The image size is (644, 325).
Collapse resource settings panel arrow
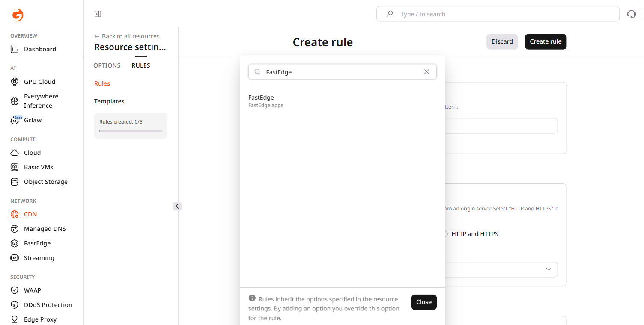coord(177,206)
